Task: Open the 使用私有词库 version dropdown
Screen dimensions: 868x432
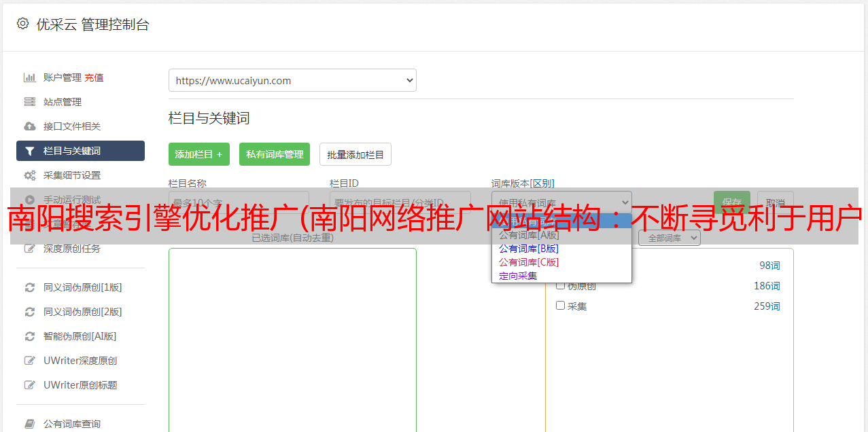Action: coord(561,202)
